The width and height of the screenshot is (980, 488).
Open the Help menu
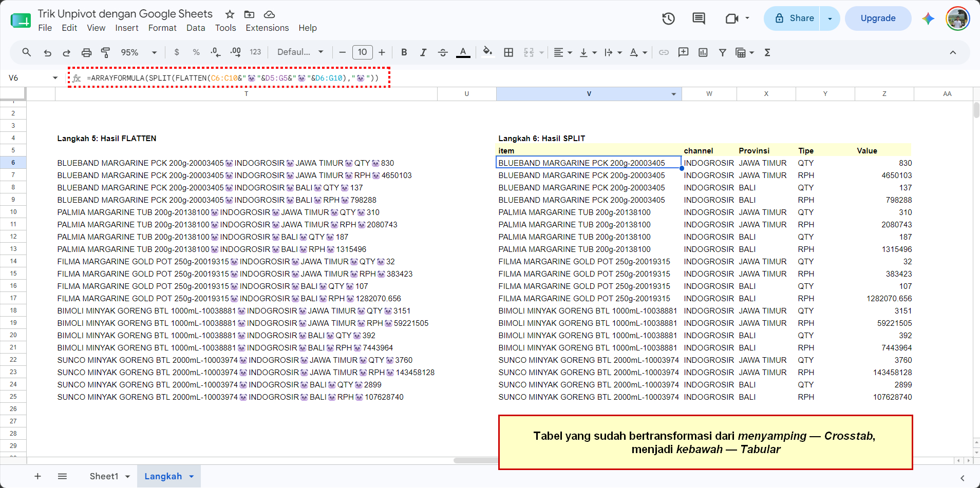pyautogui.click(x=308, y=28)
